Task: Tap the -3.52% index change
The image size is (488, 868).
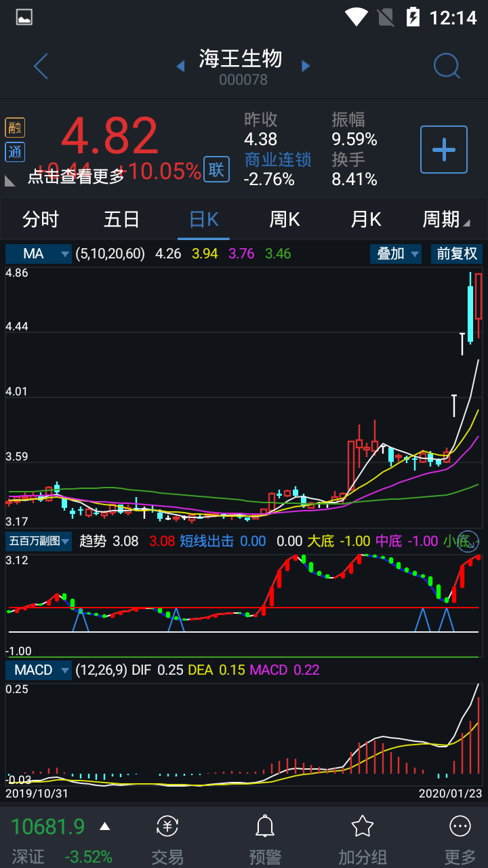Action: coord(89,856)
